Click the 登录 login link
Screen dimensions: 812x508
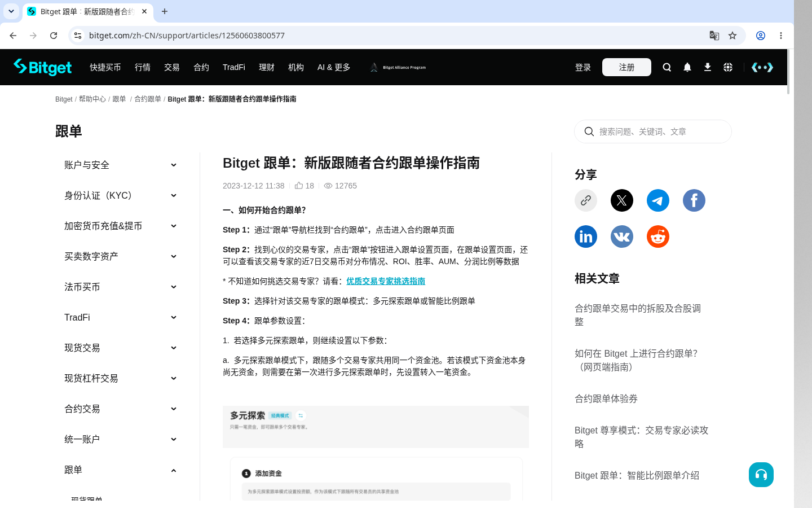[x=583, y=67]
